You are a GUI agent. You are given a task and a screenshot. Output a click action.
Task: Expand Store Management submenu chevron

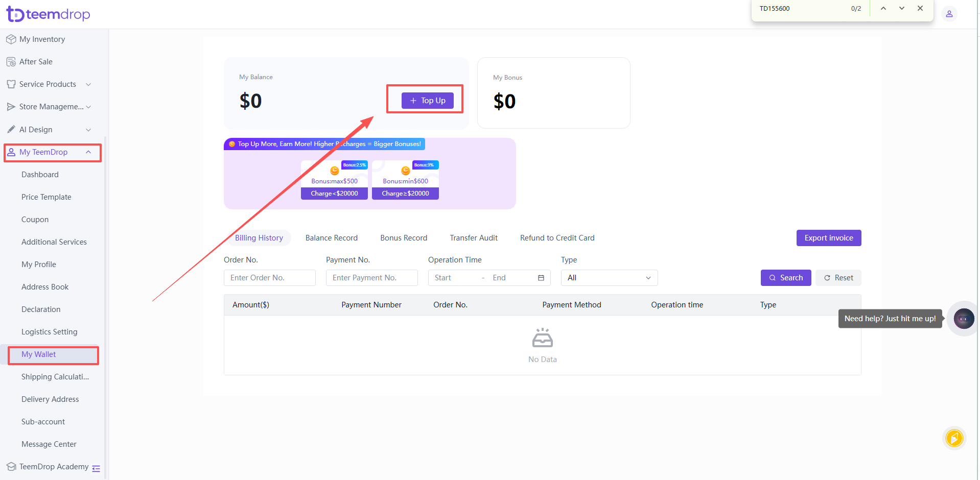tap(88, 107)
